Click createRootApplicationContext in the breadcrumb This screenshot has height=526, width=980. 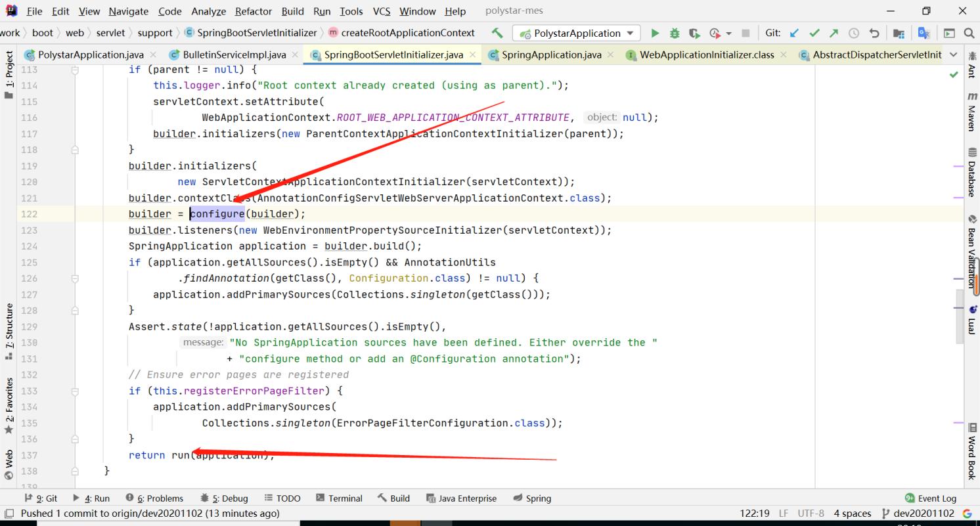tap(401, 33)
